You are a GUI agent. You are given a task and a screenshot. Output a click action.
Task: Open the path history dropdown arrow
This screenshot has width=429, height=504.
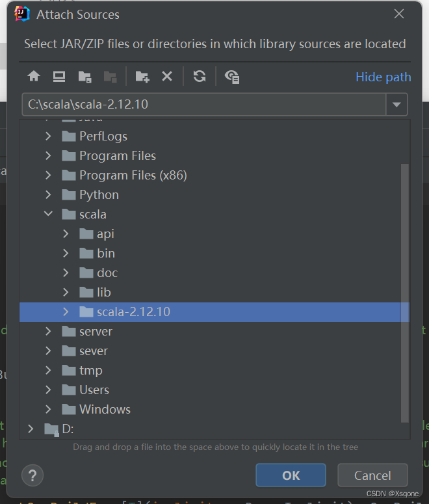[396, 105]
